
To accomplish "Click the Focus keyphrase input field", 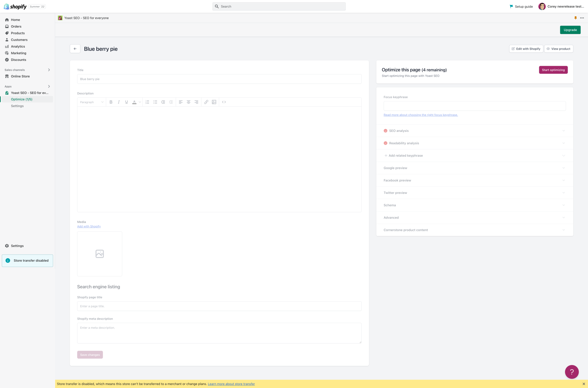I will 475,106.
